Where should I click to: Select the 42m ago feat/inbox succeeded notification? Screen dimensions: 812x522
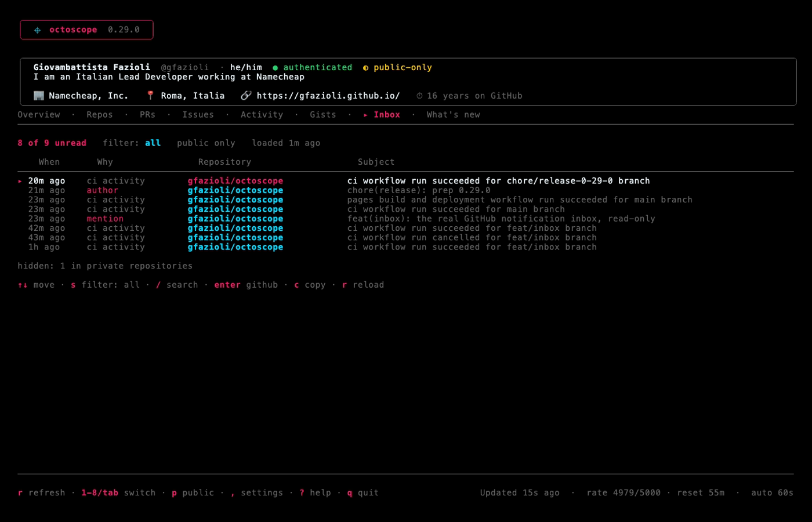click(405, 229)
